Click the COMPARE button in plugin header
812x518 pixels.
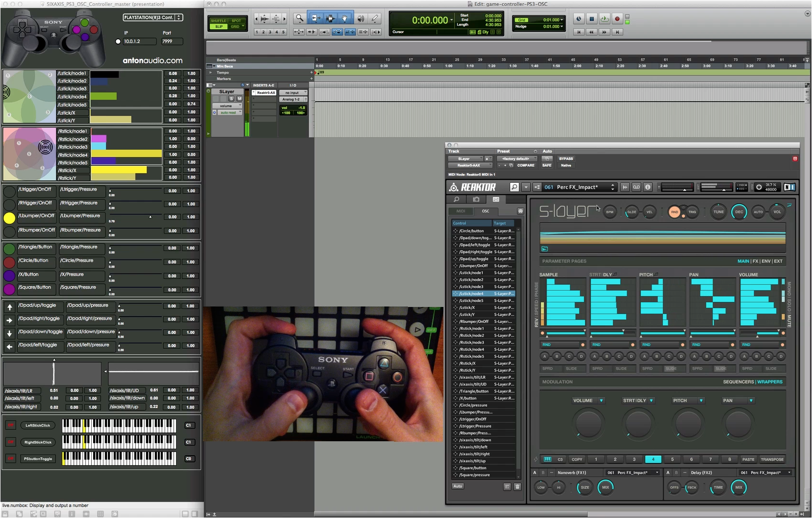coord(525,165)
